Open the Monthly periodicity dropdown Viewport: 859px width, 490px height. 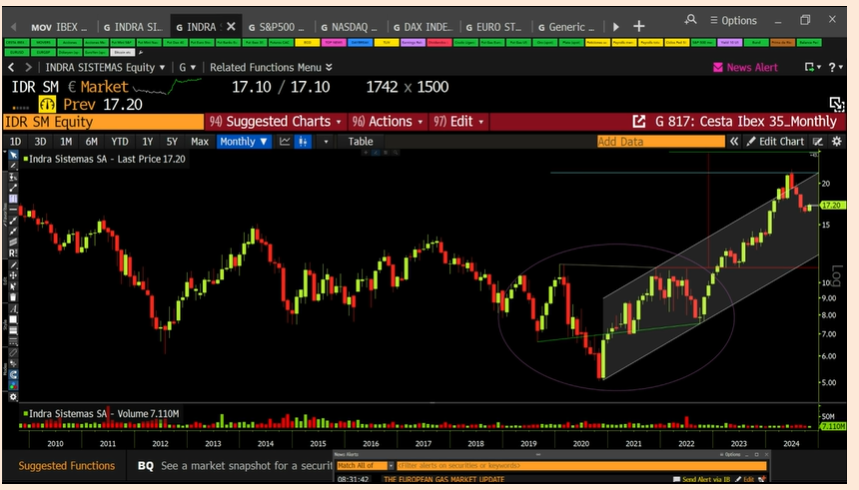(244, 141)
